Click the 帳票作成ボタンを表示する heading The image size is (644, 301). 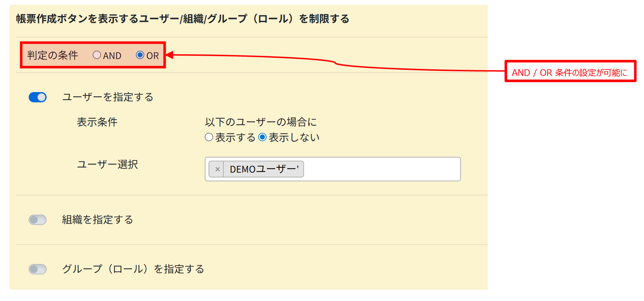pos(182,19)
